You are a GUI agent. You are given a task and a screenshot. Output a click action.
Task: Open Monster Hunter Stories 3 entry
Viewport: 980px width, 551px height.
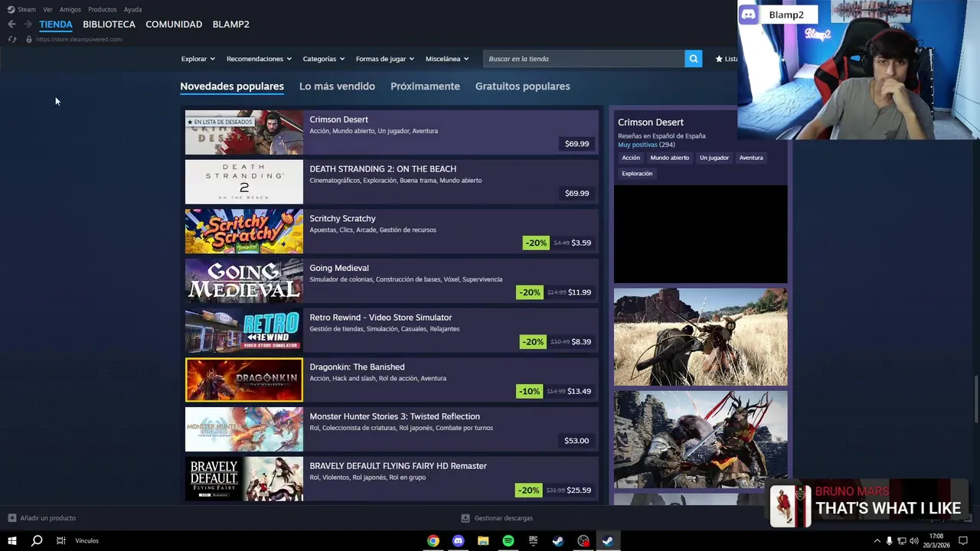click(x=392, y=429)
